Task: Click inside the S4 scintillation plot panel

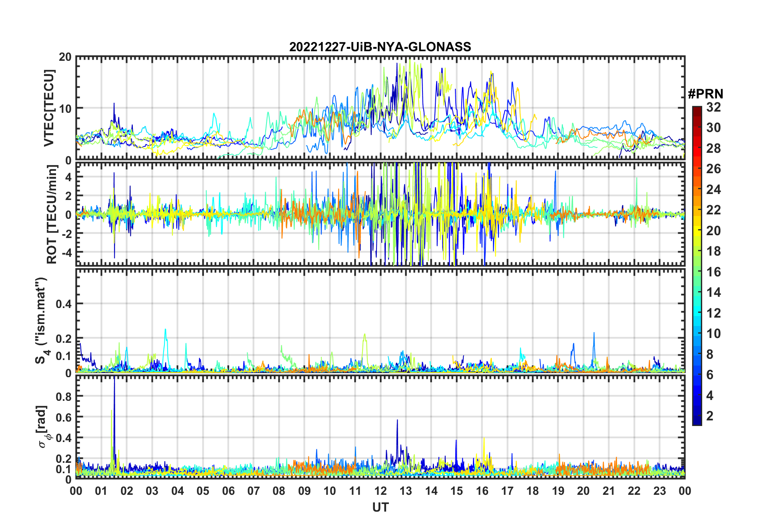Action: pyautogui.click(x=380, y=320)
